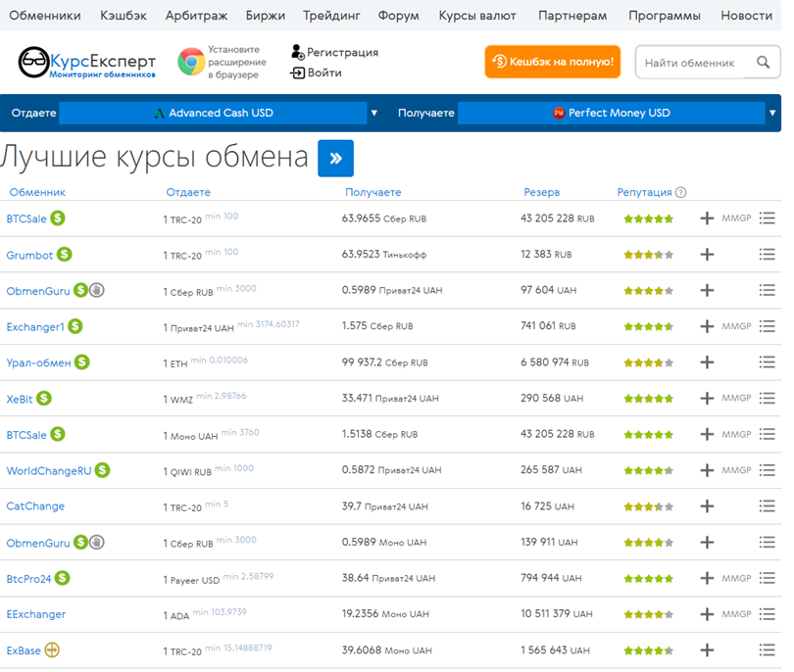794x672 pixels.
Task: Sort by Обменник column header
Action: 37,192
